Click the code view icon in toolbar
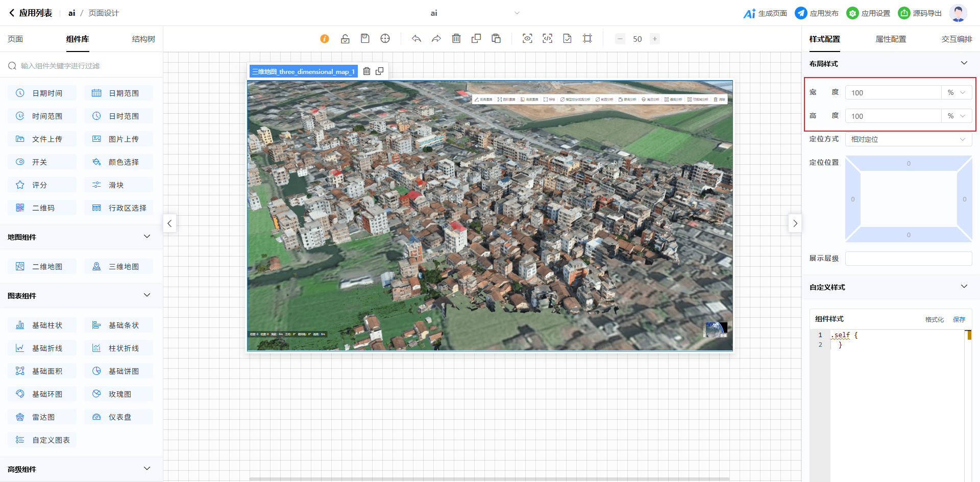 tap(547, 39)
